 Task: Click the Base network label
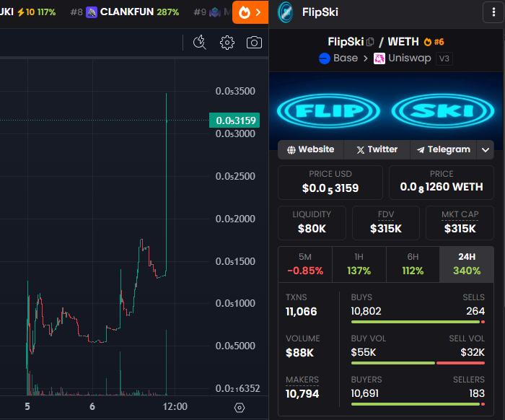[x=346, y=58]
